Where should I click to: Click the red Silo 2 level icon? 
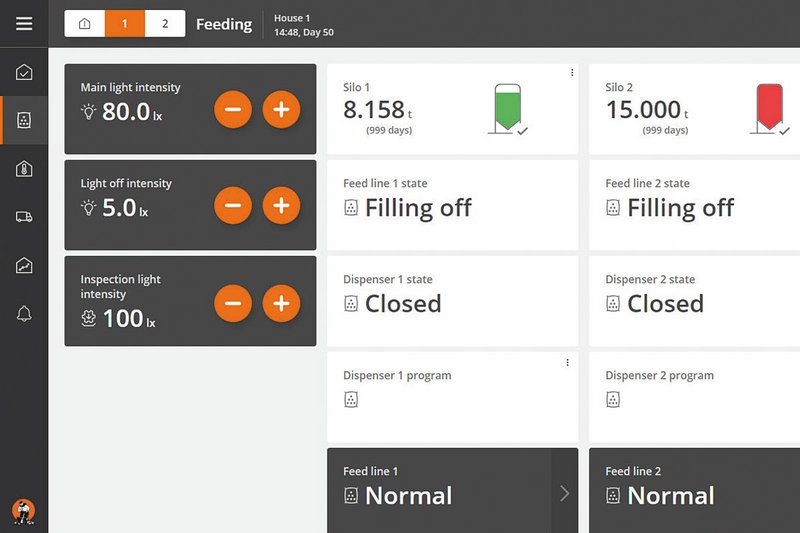point(771,109)
